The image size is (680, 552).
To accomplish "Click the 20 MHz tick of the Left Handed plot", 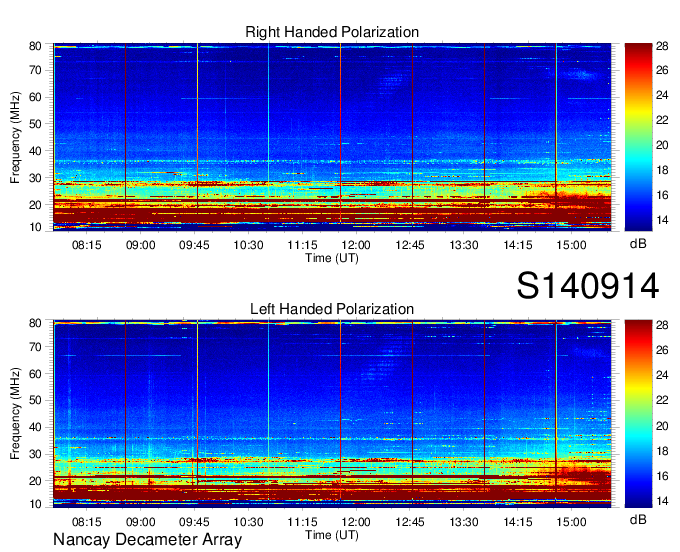I will pyautogui.click(x=35, y=481).
